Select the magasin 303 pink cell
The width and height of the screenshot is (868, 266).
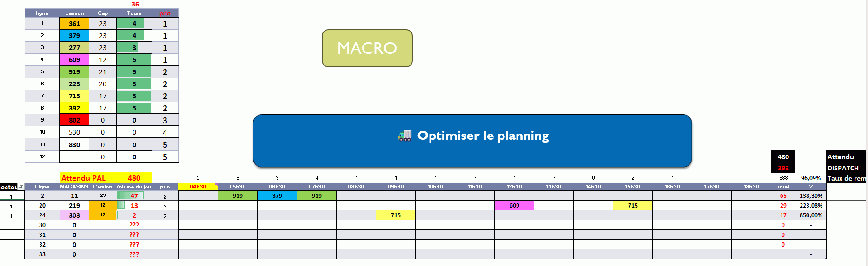pyautogui.click(x=74, y=215)
